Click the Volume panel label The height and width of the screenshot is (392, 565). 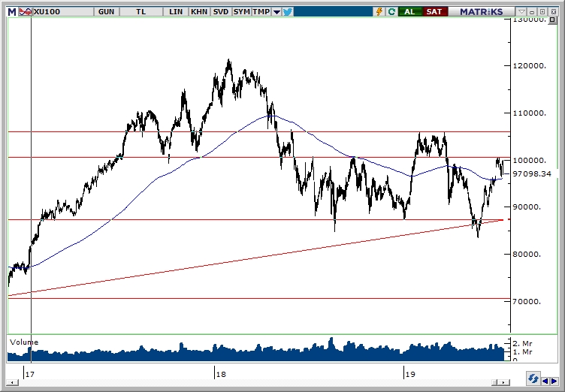tap(24, 342)
